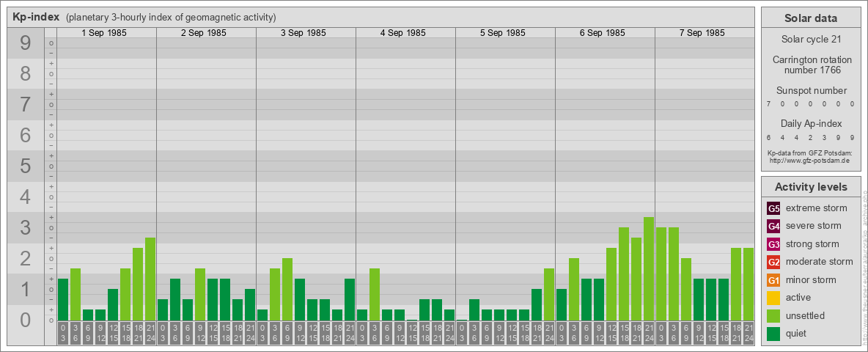Click the G2 moderate storm badge
The width and height of the screenshot is (868, 352).
click(x=773, y=262)
